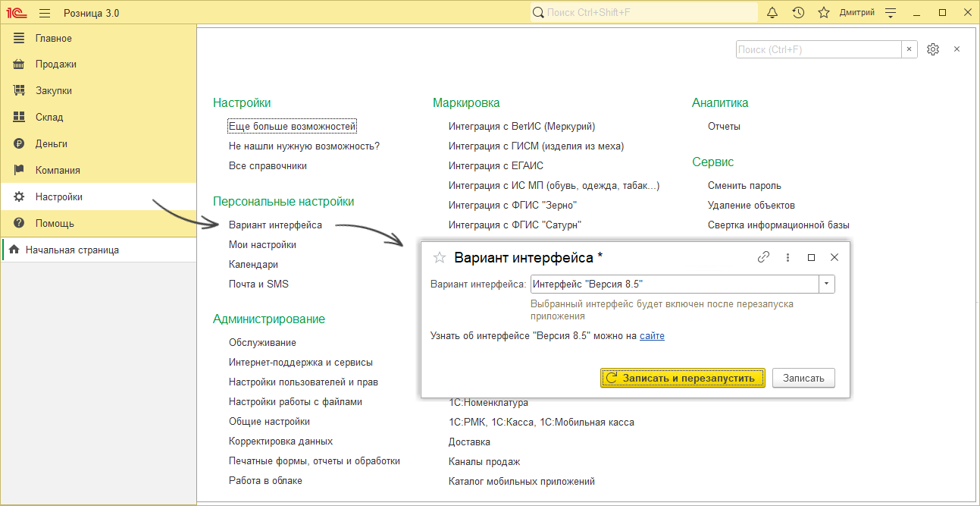Open Все справочники
The width and height of the screenshot is (980, 506).
(268, 165)
